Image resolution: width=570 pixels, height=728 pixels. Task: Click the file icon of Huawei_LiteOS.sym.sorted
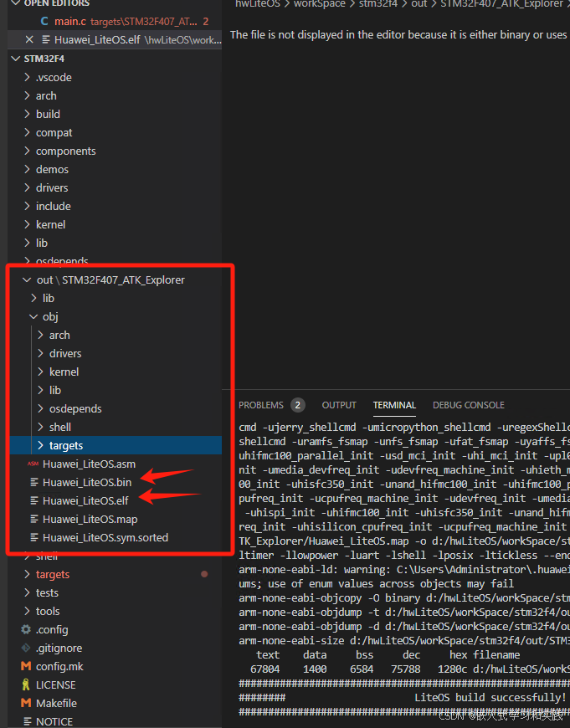click(34, 538)
